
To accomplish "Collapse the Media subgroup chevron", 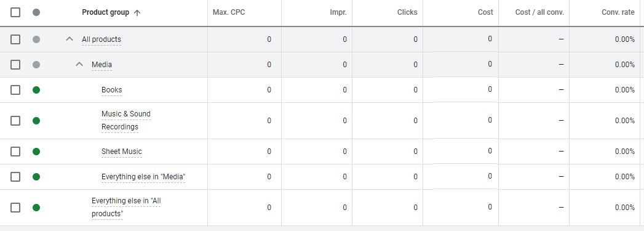I will tap(79, 64).
